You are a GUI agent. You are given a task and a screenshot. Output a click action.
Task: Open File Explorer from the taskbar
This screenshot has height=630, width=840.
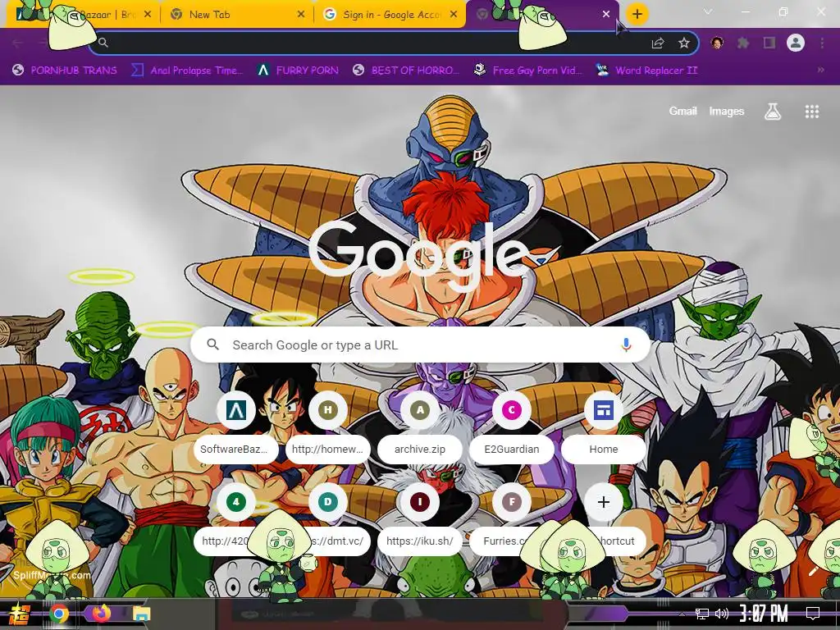pos(141,614)
